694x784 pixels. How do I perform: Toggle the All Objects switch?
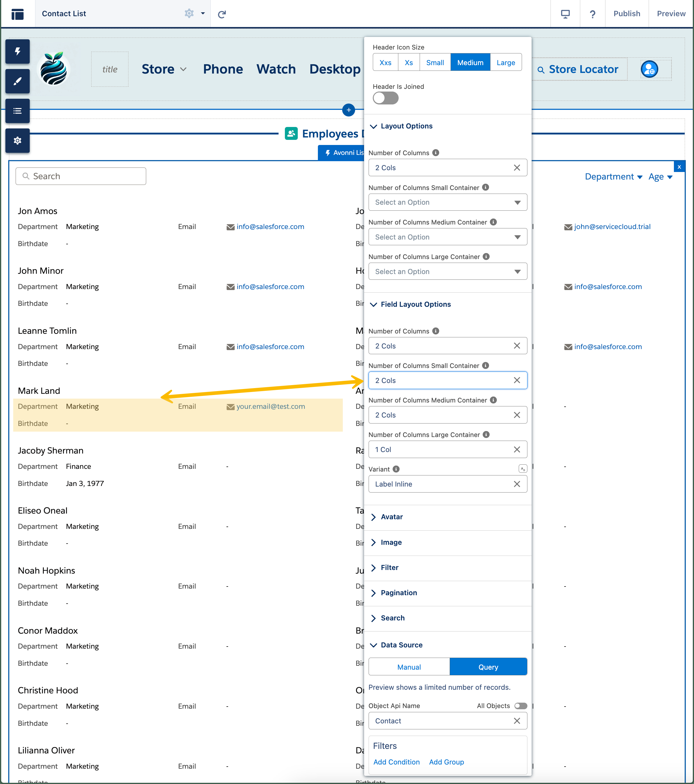point(520,706)
